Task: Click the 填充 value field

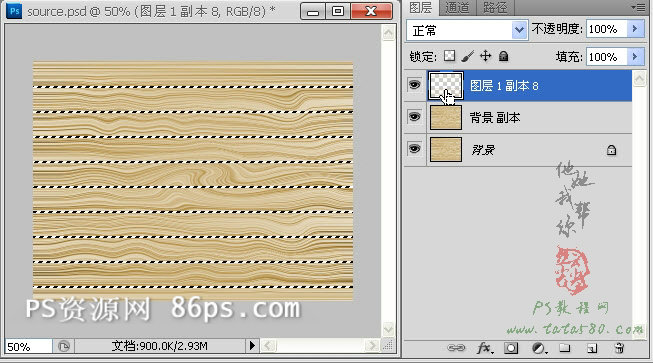Action: [x=606, y=56]
